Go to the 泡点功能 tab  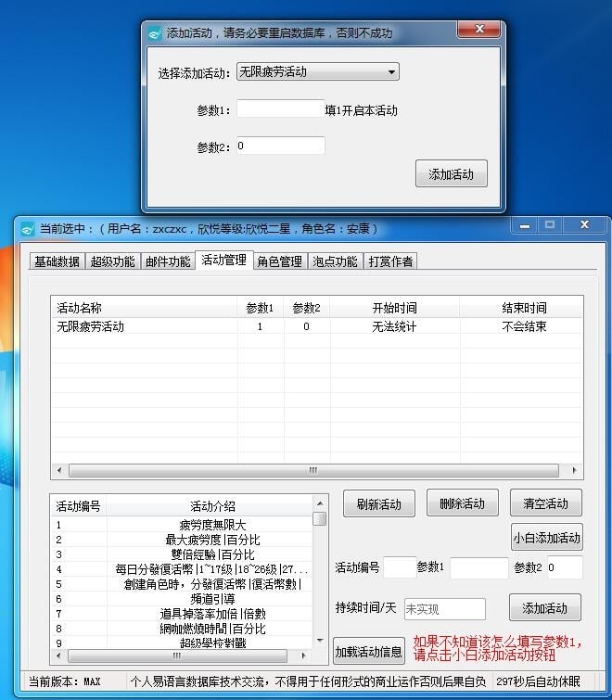[x=335, y=261]
